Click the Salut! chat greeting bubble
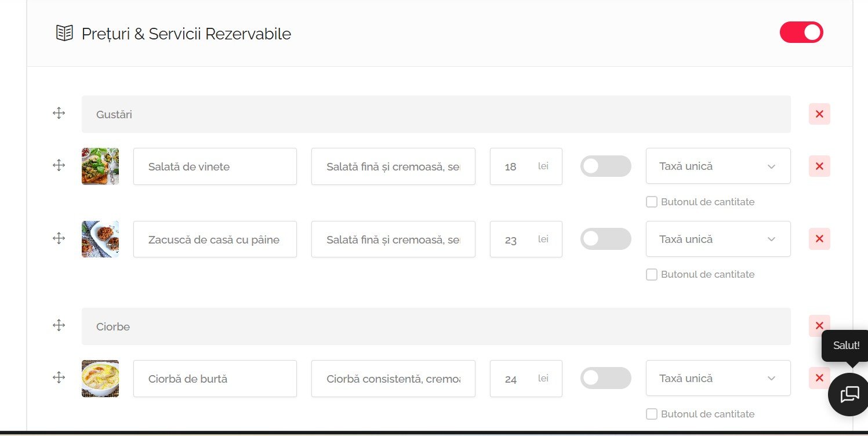This screenshot has height=436, width=868. 845,346
